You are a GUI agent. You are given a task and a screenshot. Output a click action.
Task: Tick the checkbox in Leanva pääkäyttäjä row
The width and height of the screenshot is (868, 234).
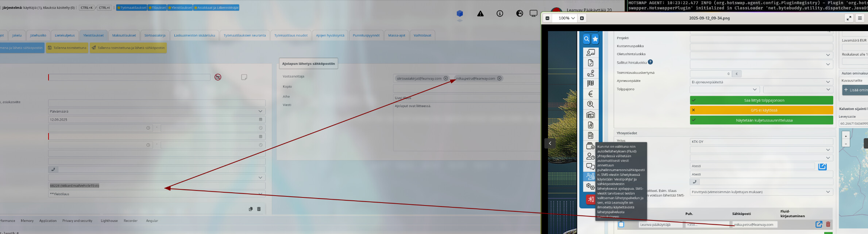point(621,224)
